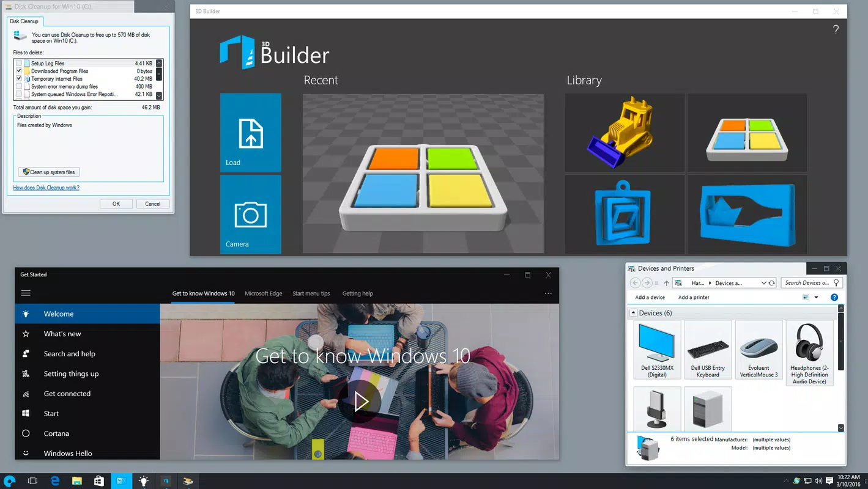Open Windows Hello in the sidebar
The height and width of the screenshot is (489, 868).
click(87, 453)
